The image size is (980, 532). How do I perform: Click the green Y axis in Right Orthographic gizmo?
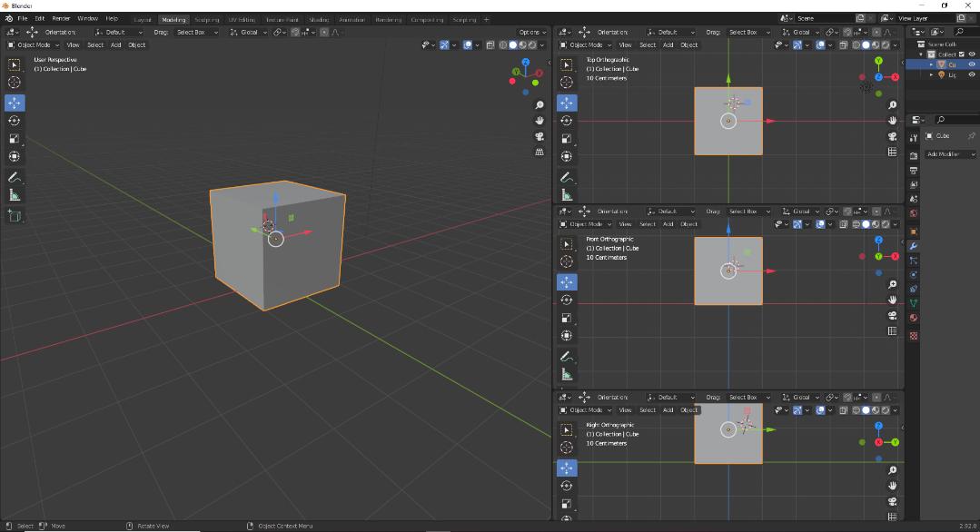click(895, 442)
